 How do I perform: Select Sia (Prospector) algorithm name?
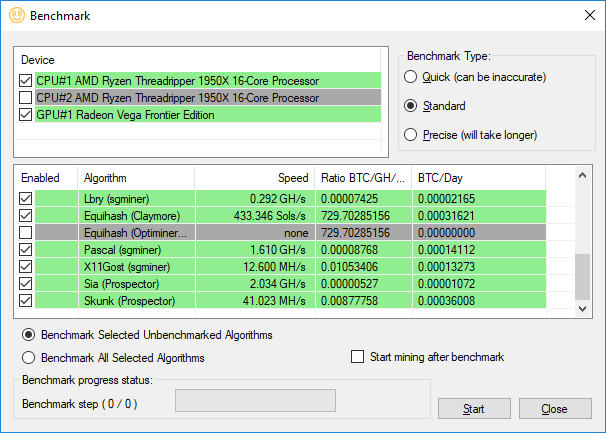pos(121,284)
